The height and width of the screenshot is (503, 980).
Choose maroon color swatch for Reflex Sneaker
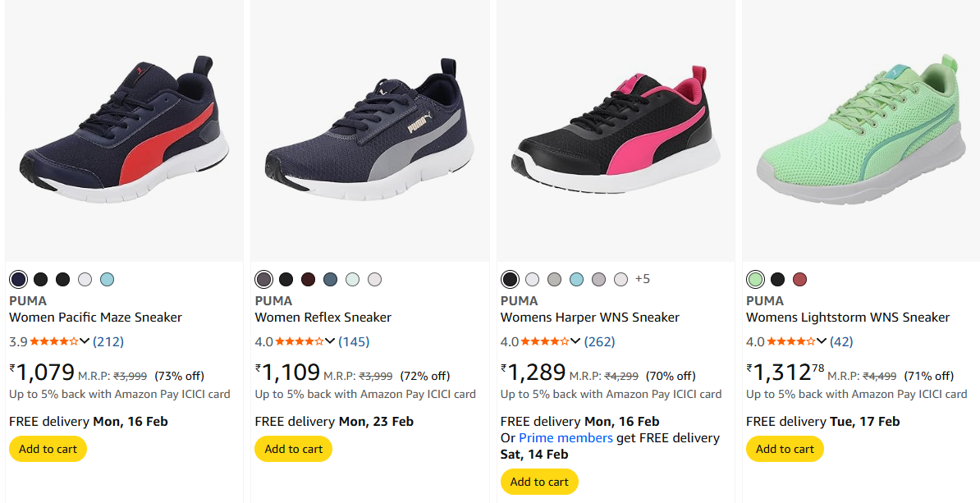[x=308, y=279]
